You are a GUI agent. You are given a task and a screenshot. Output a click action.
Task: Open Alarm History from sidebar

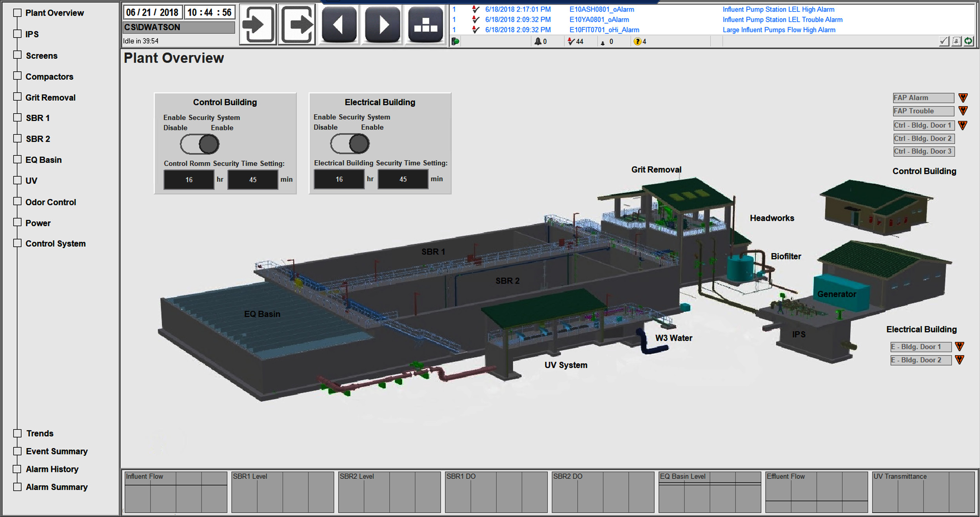[x=52, y=469]
